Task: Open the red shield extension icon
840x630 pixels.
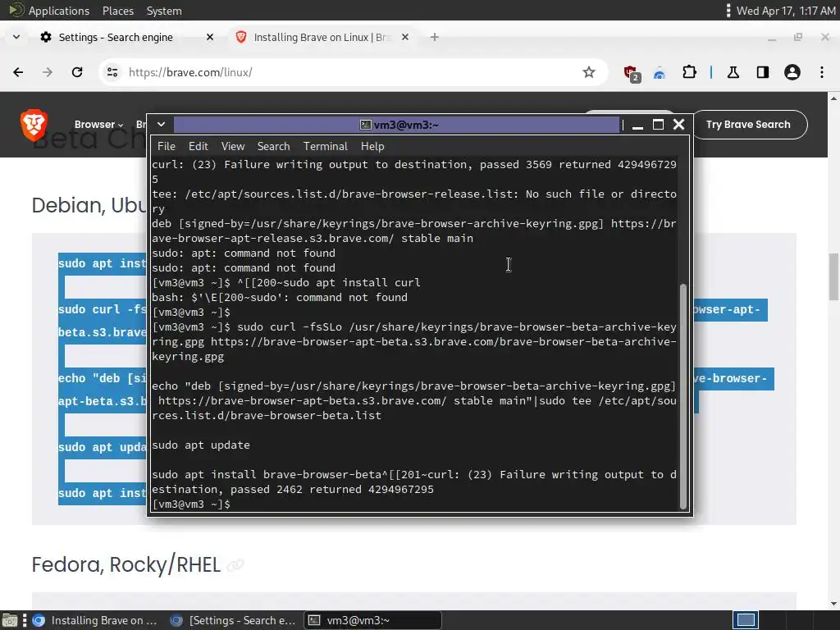Action: pyautogui.click(x=631, y=73)
